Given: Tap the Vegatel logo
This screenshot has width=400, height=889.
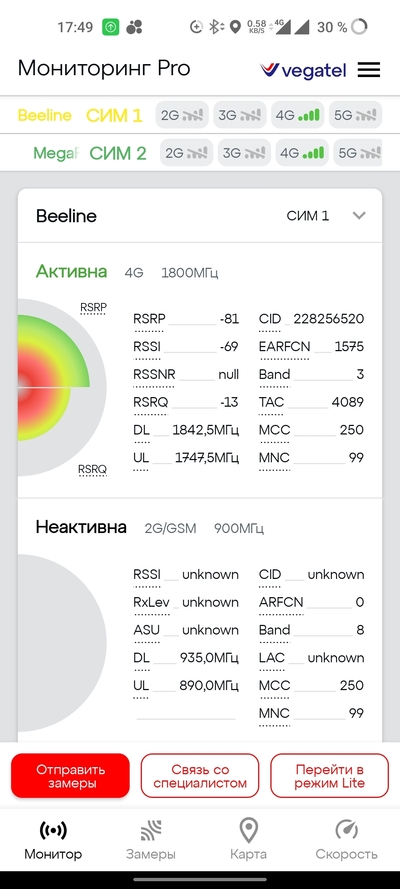Looking at the screenshot, I should click(x=303, y=70).
